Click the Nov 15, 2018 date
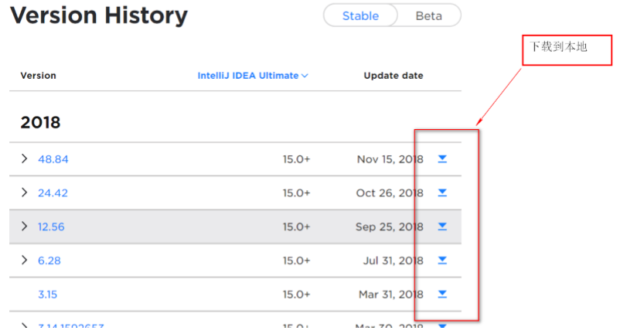 [x=390, y=159]
